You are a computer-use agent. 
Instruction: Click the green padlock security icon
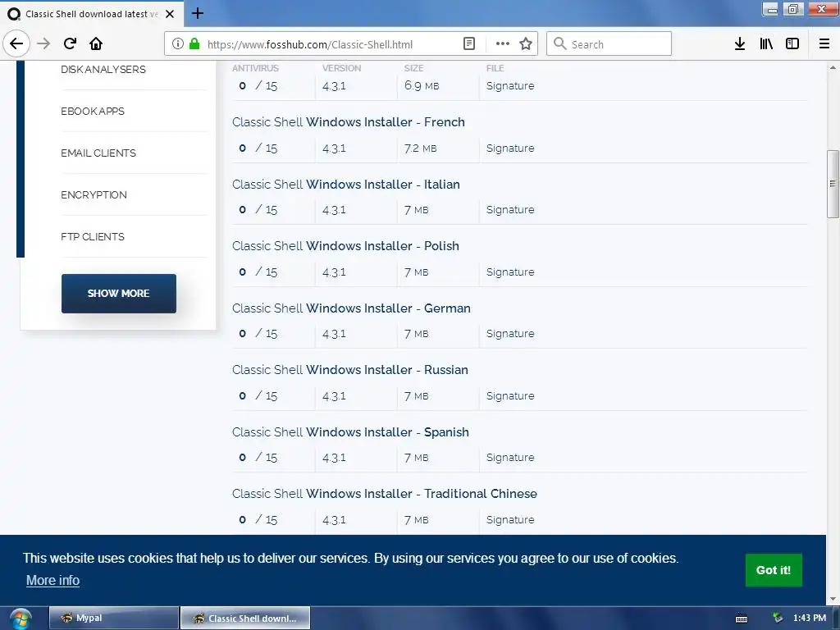[x=194, y=43]
